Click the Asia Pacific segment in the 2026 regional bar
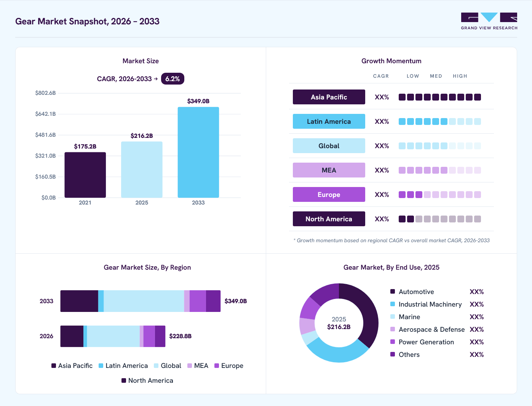 pyautogui.click(x=72, y=336)
